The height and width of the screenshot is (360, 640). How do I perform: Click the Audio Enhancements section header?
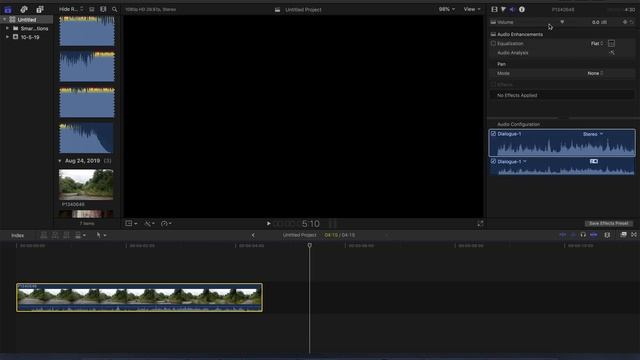click(520, 34)
